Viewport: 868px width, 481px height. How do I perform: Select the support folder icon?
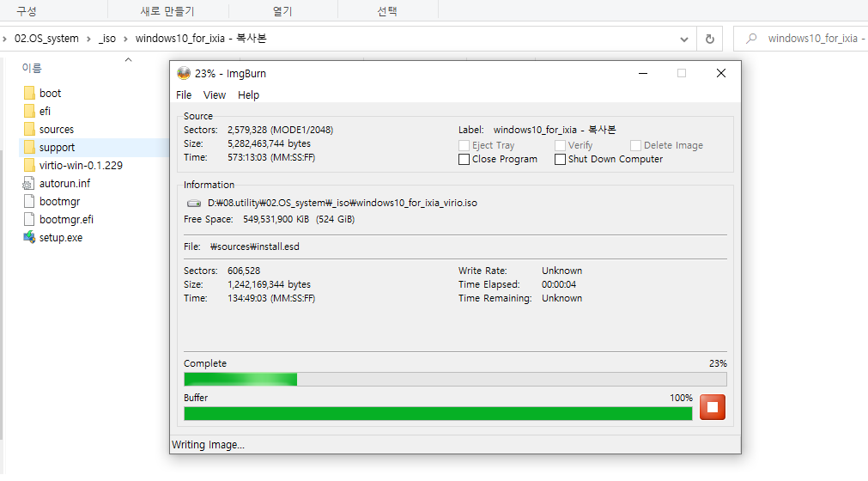pos(29,147)
